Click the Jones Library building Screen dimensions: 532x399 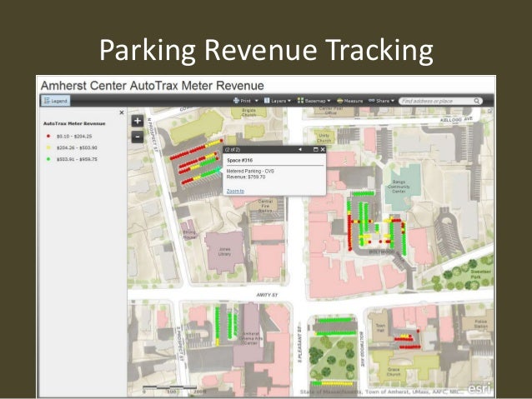[224, 252]
